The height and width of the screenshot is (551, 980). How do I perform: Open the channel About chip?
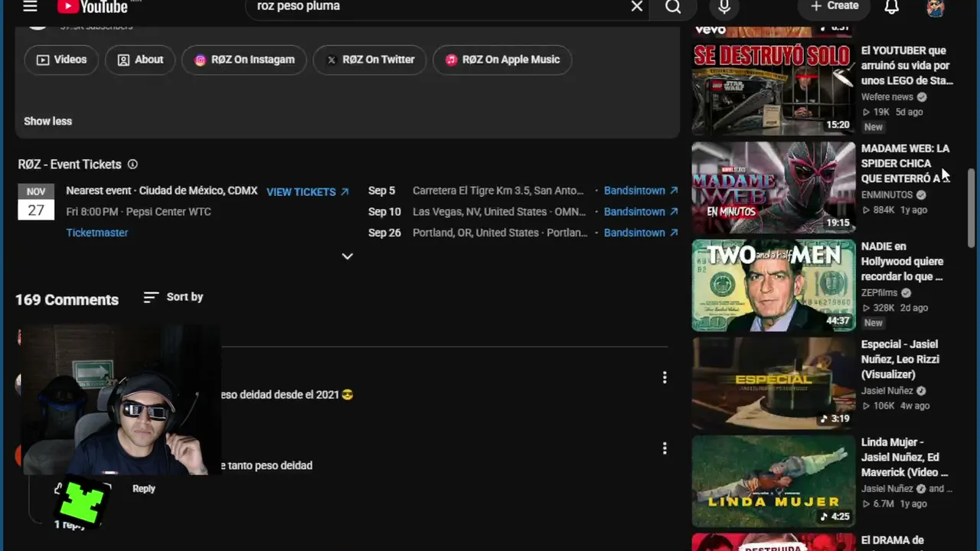click(140, 60)
